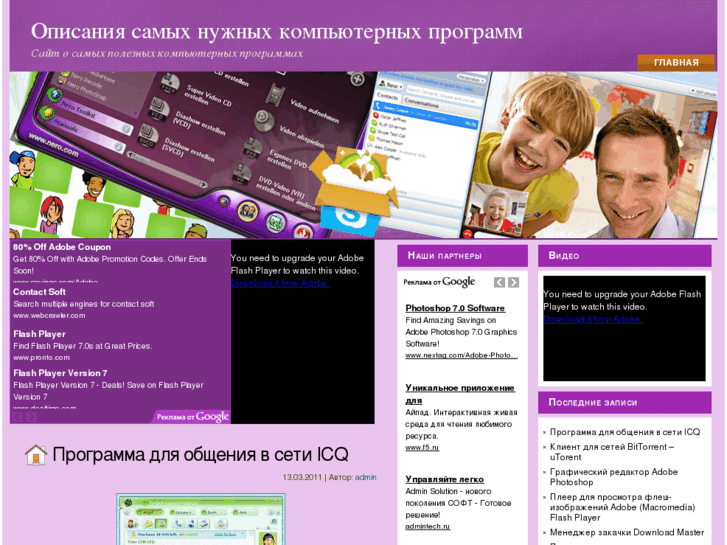Click Download it from Adobe in main video
The image size is (727, 545).
tap(280, 283)
